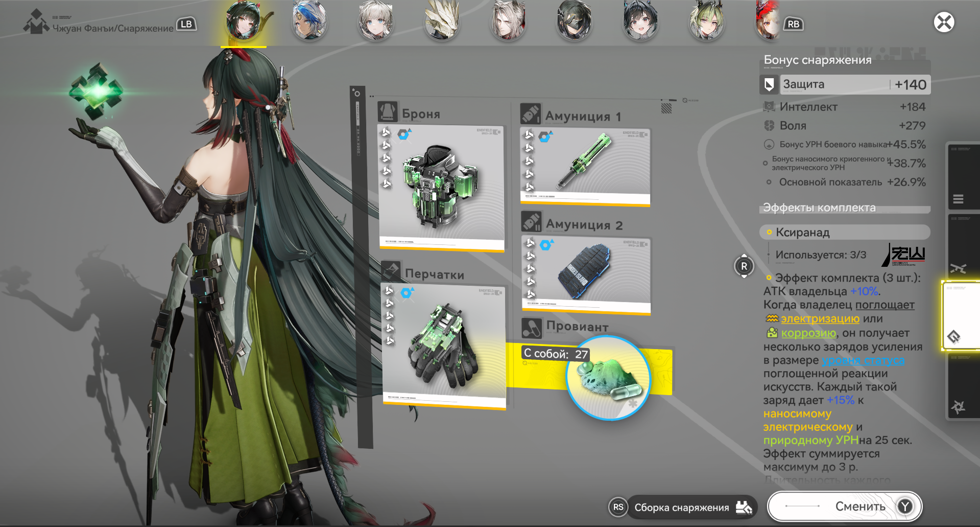Screen dimensions: 980x527
Task: Click the 'Сменить' change button
Action: pyautogui.click(x=845, y=506)
